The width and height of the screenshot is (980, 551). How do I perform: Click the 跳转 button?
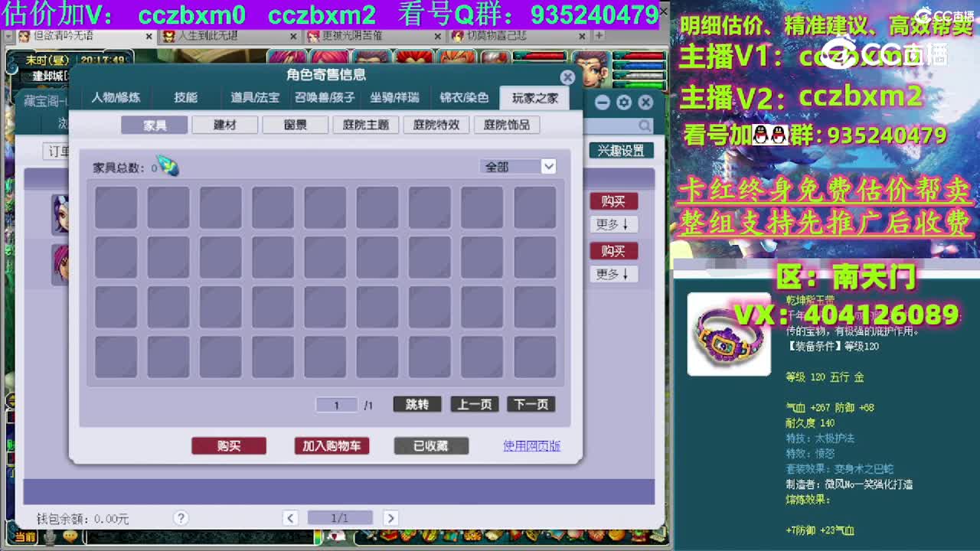(x=417, y=405)
